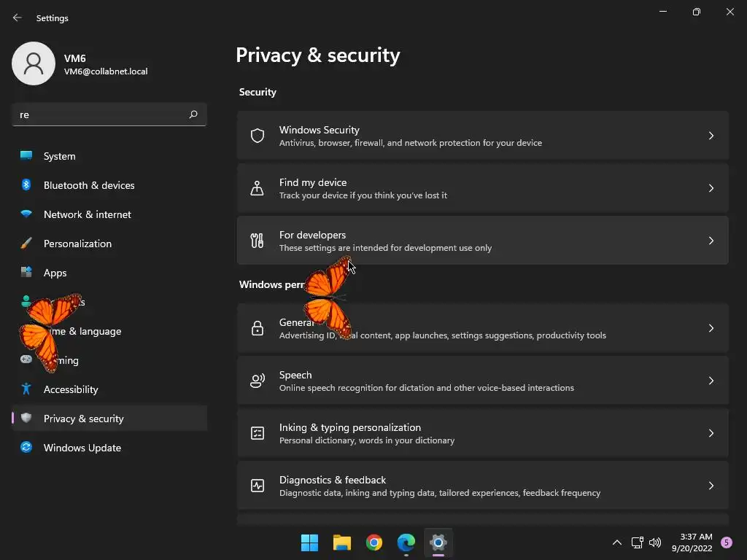The height and width of the screenshot is (560, 747).
Task: Click the Speech recognition icon
Action: click(x=257, y=381)
